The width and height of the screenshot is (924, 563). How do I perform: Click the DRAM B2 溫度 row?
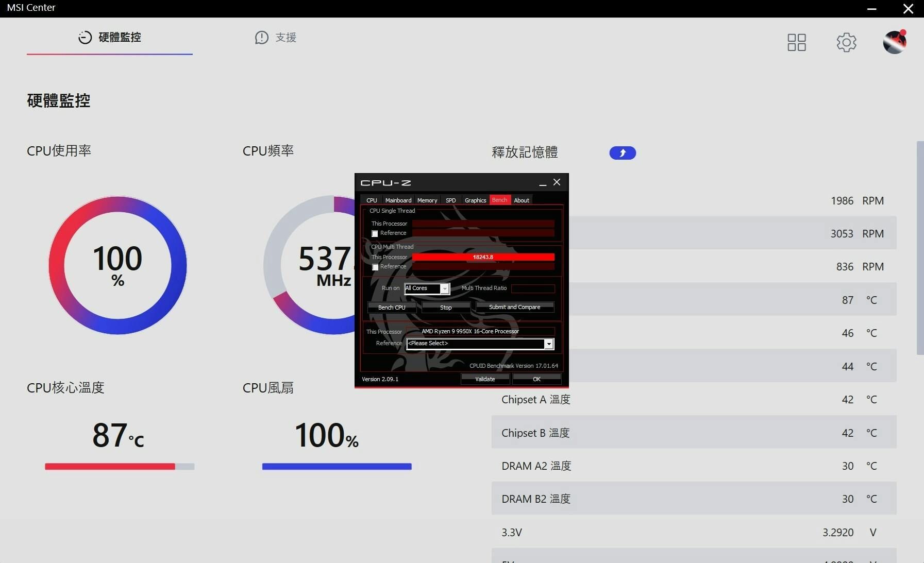[694, 499]
